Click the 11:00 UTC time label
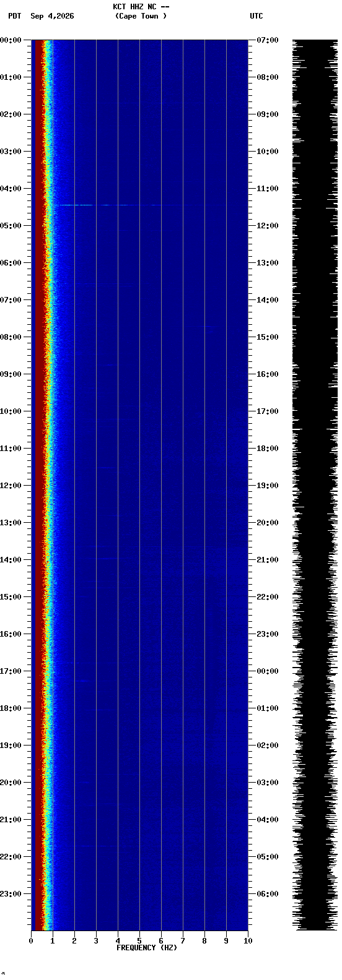Image resolution: width=342 pixels, height=980 pixels. pos(268,189)
